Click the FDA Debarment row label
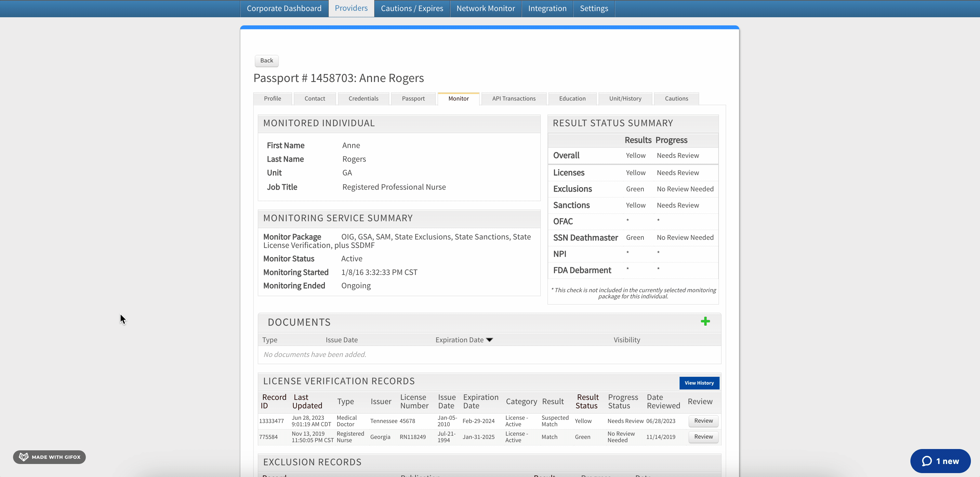Image resolution: width=980 pixels, height=477 pixels. pyautogui.click(x=582, y=270)
